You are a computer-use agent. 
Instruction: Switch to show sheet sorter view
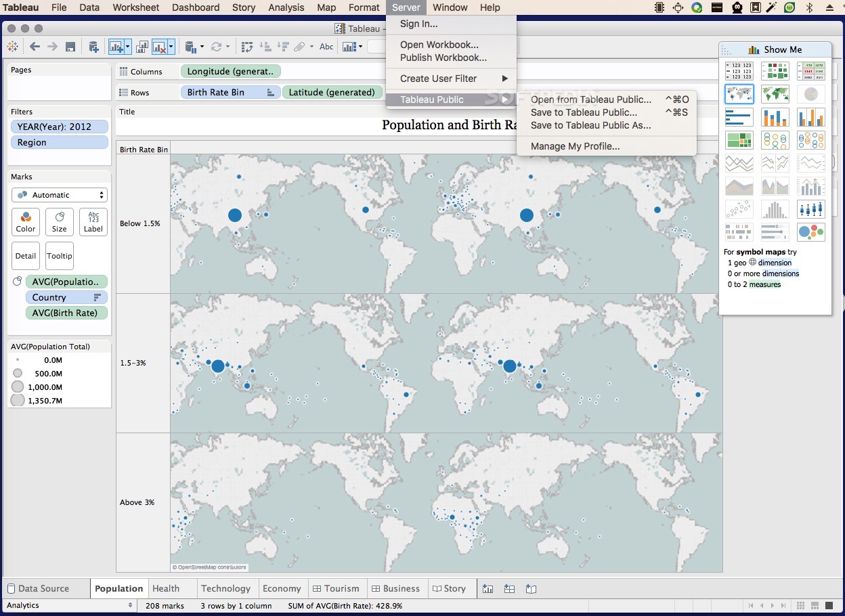(x=801, y=605)
